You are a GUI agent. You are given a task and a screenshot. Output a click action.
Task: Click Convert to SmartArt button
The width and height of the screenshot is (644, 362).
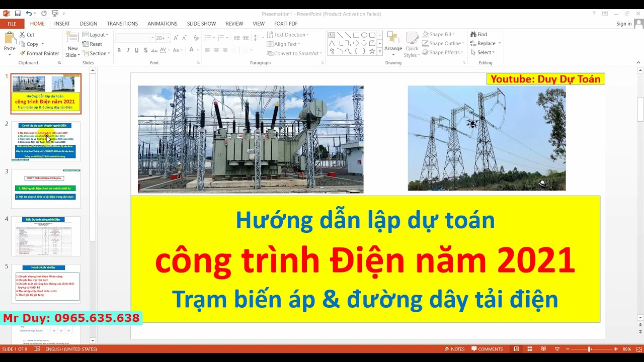(294, 53)
